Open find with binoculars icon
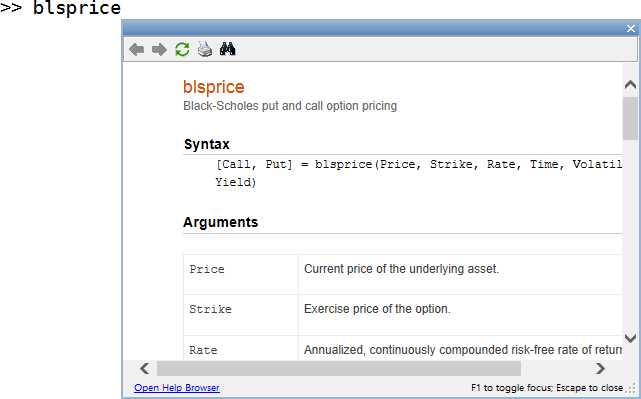 coord(228,49)
